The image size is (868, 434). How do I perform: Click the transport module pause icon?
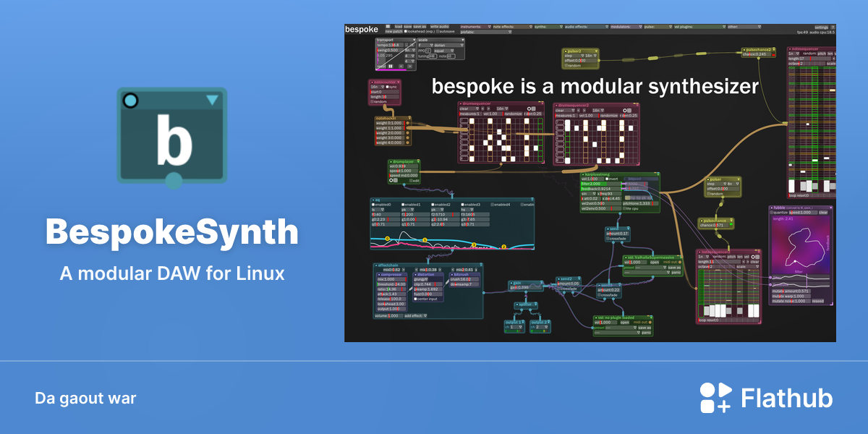tap(391, 66)
